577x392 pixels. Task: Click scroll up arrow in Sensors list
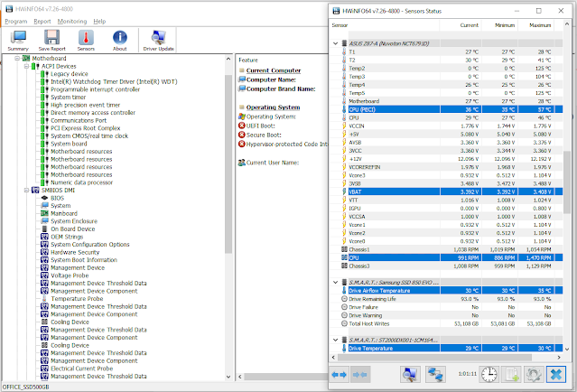pyautogui.click(x=567, y=24)
